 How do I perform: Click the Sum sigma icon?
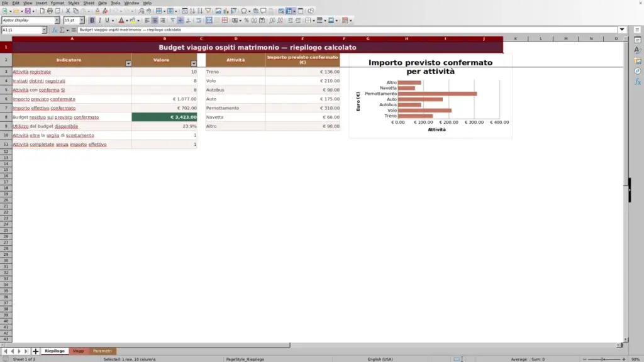[62, 30]
